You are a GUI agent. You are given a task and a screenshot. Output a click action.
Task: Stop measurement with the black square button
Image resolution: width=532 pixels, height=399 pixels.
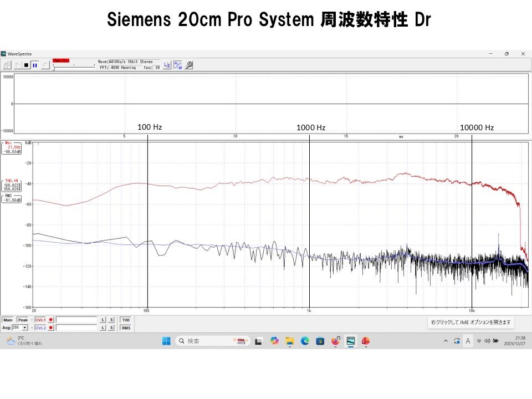pyautogui.click(x=26, y=65)
